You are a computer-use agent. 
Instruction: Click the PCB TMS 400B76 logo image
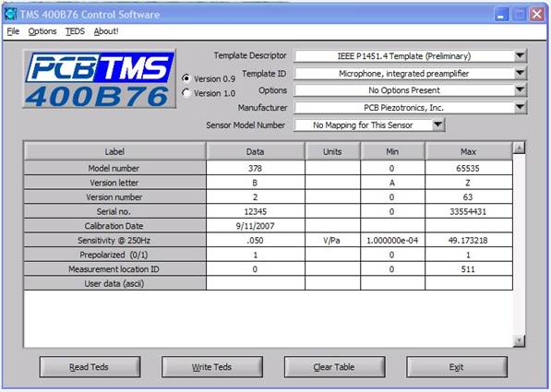pyautogui.click(x=100, y=79)
